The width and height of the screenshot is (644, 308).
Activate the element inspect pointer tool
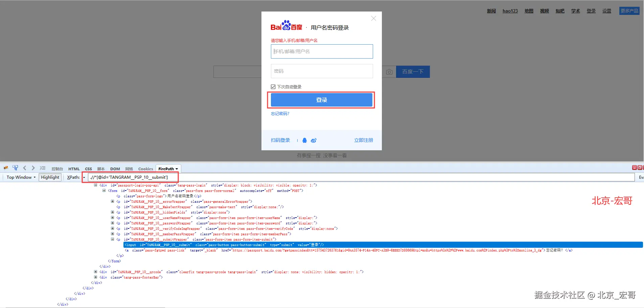point(15,168)
